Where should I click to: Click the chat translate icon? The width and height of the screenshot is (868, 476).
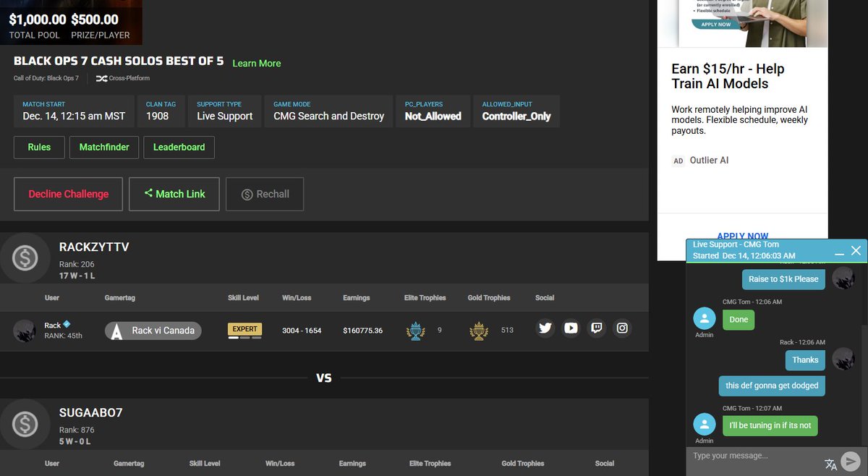coord(830,464)
